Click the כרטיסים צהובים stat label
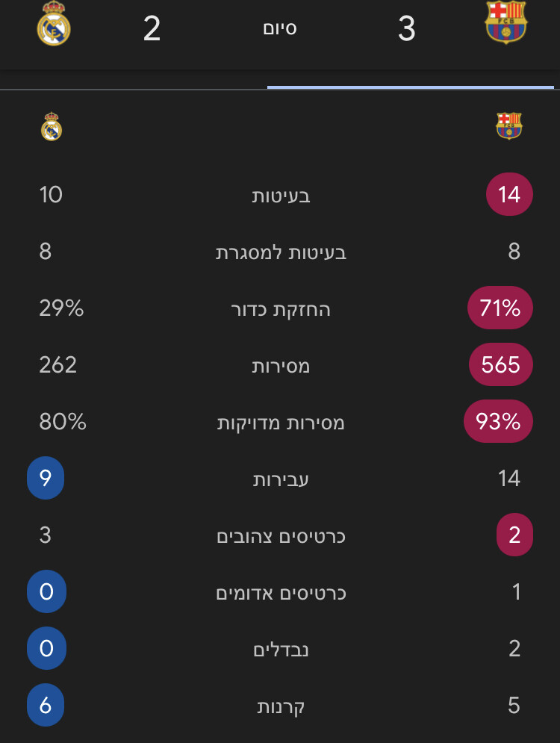Viewport: 560px width, 743px height. [x=281, y=536]
